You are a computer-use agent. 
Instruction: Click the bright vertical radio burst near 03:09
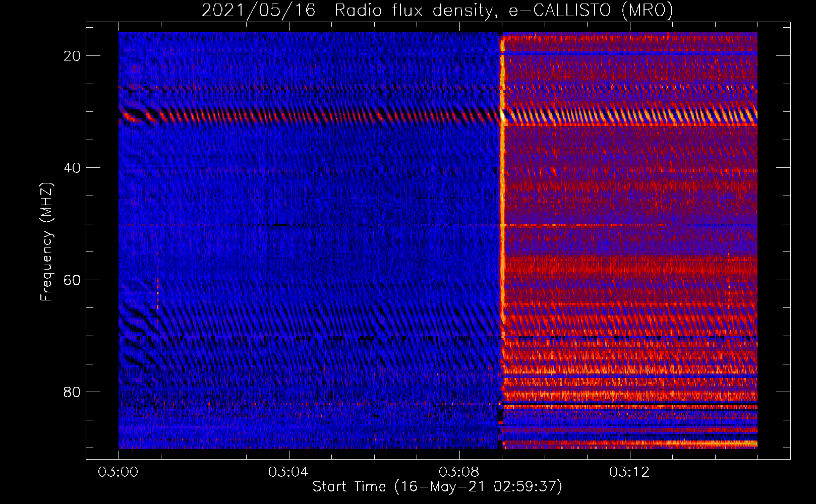pyautogui.click(x=502, y=181)
